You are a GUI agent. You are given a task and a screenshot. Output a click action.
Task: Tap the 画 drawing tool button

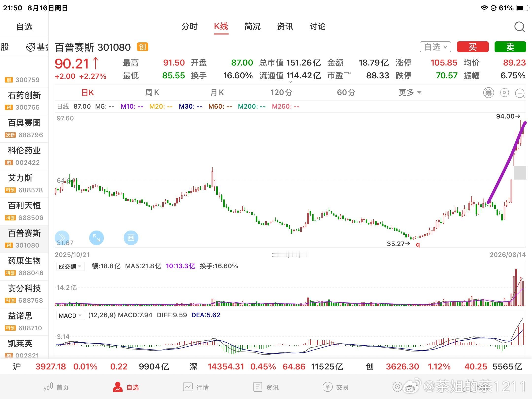[x=131, y=238]
